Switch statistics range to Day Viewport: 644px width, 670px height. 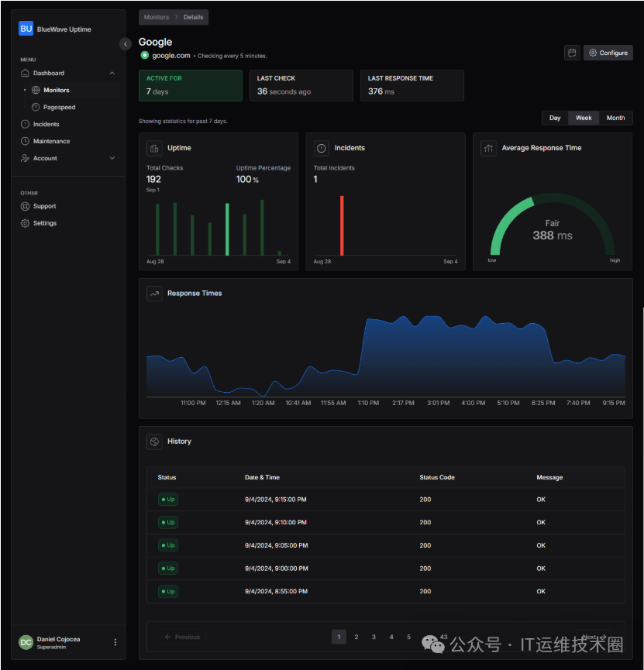[x=555, y=118]
